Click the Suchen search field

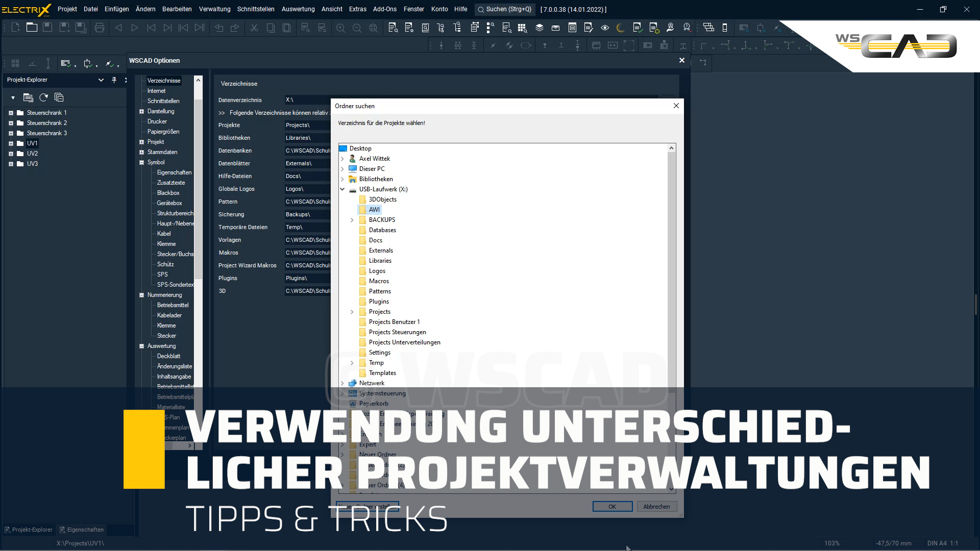(504, 9)
